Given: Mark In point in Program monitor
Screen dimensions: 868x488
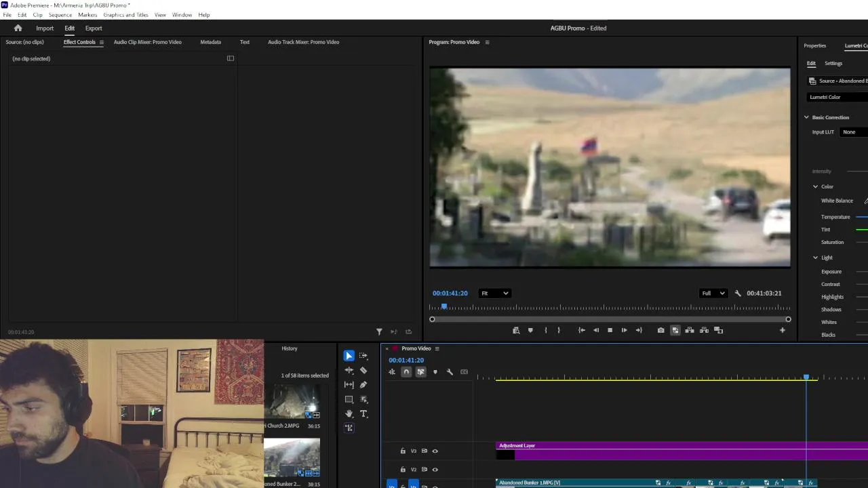Looking at the screenshot, I should (x=545, y=330).
